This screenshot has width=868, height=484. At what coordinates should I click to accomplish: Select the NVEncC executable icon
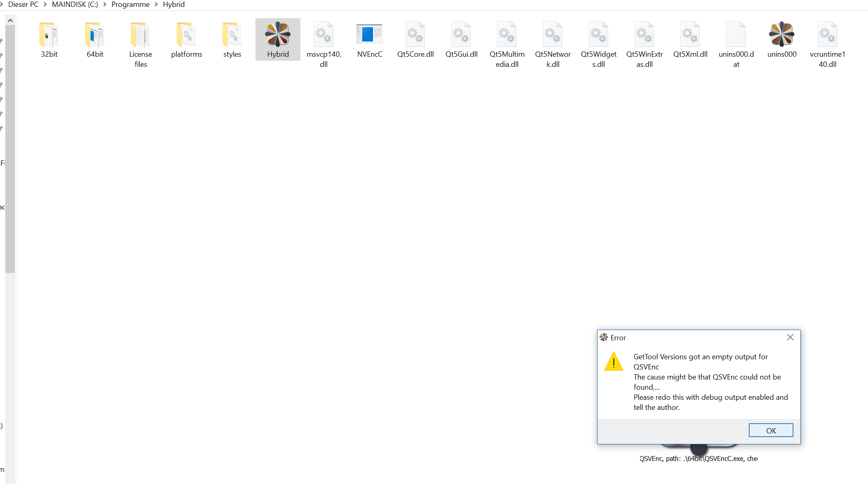click(x=369, y=35)
